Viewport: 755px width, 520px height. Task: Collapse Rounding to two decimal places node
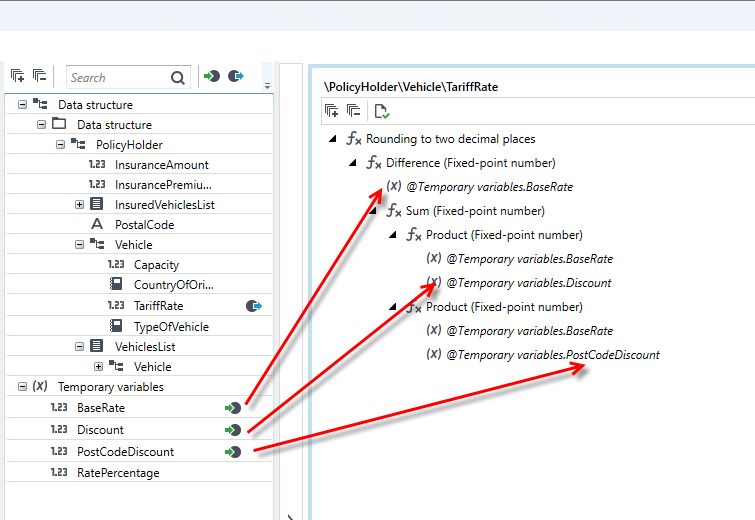(333, 139)
